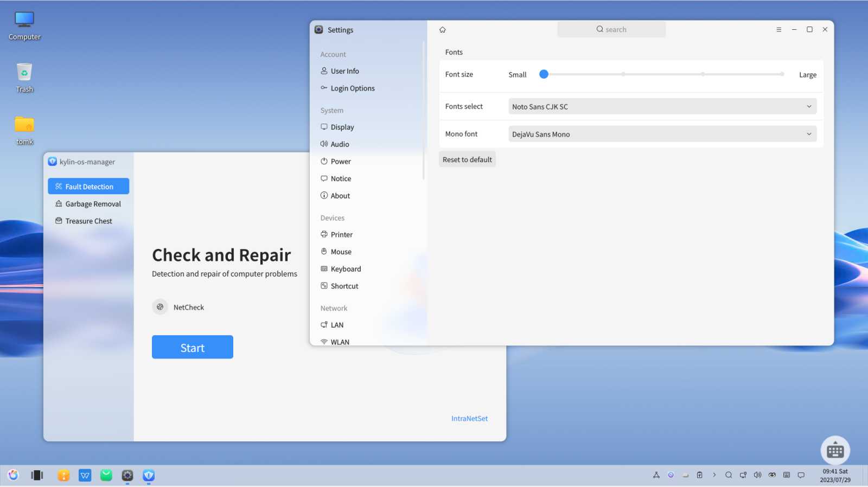The width and height of the screenshot is (868, 487).
Task: Open the purple round tray icon
Action: pos(671,475)
